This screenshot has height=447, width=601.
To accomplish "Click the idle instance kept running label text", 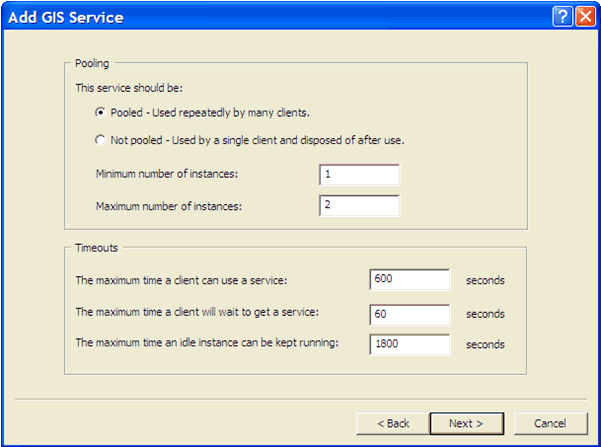I will (x=208, y=344).
